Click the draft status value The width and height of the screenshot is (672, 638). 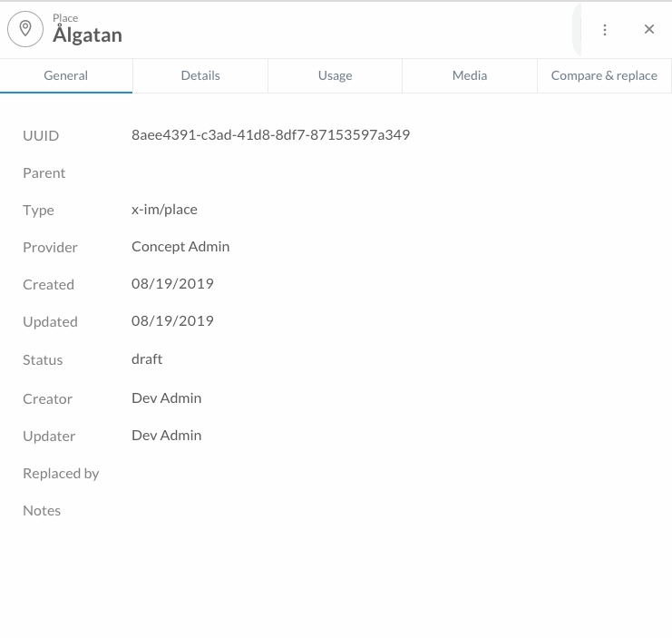point(147,358)
